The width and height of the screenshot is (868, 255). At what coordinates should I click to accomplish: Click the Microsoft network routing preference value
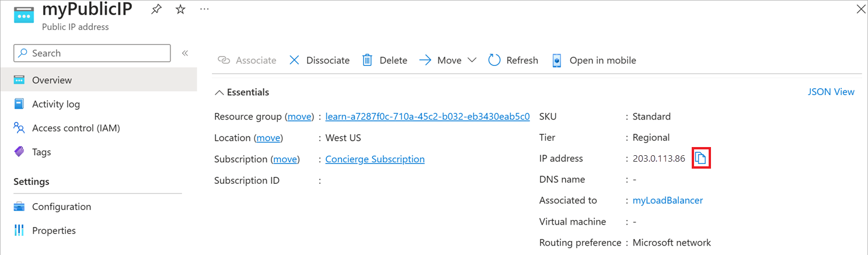tap(672, 243)
